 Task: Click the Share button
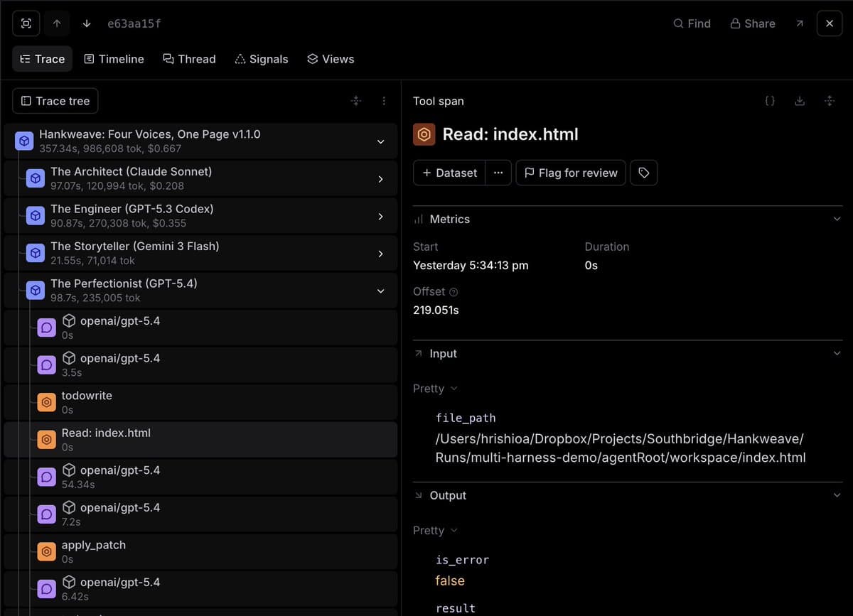coord(752,23)
